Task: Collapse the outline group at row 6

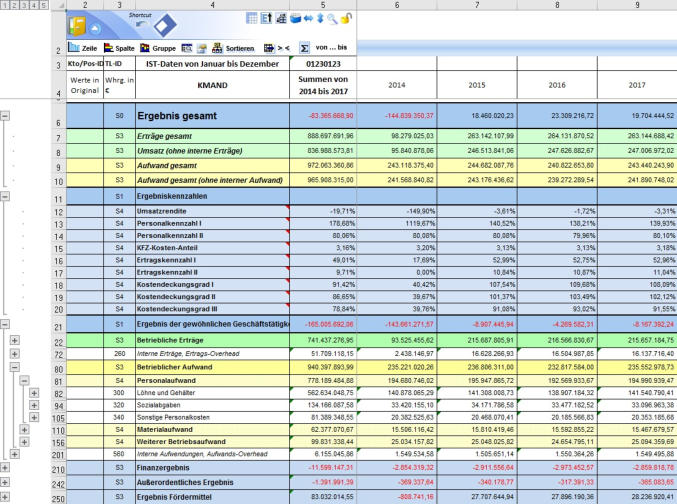Action: (5, 116)
